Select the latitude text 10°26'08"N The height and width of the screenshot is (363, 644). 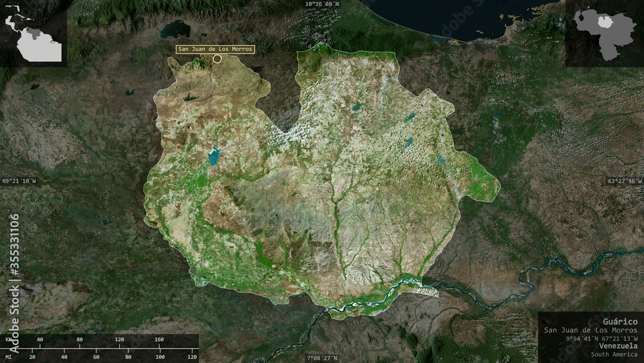click(322, 4)
